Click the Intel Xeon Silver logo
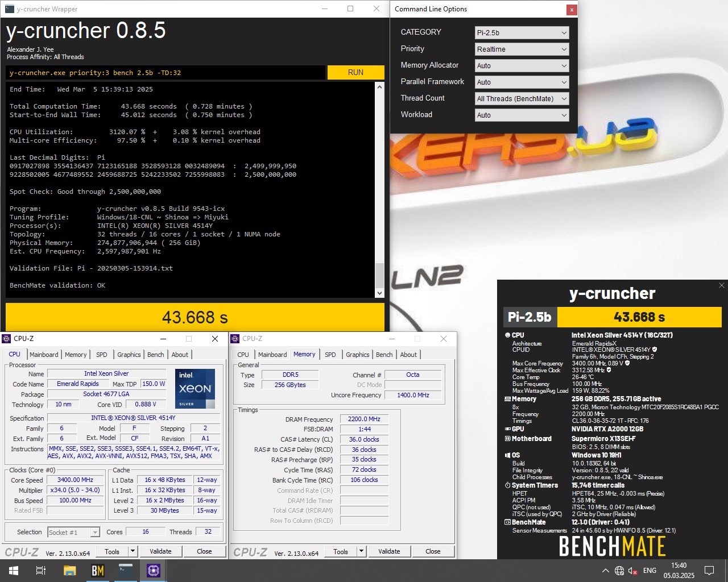 click(195, 388)
